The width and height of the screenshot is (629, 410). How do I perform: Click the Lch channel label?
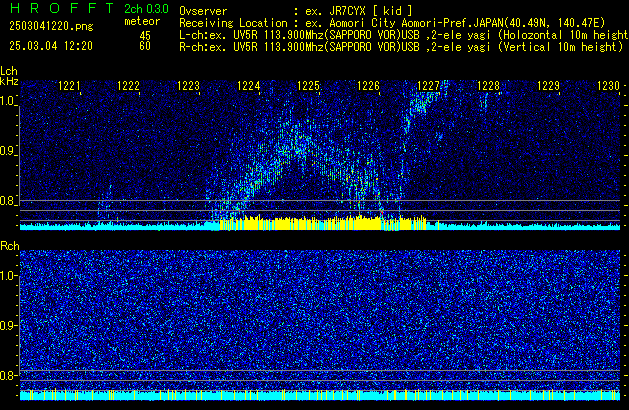(9, 71)
